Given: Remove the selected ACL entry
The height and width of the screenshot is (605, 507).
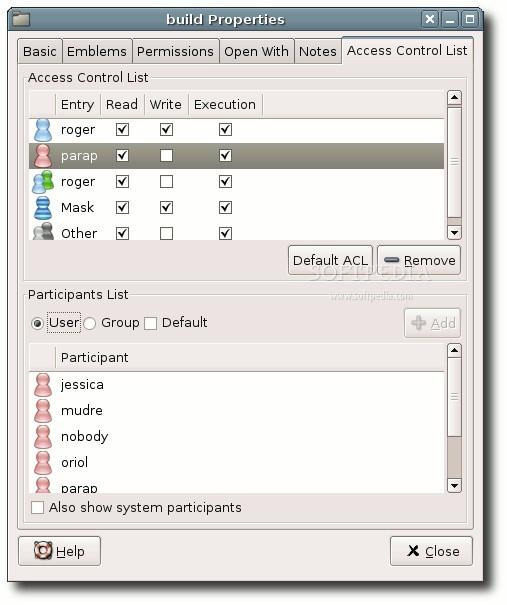Looking at the screenshot, I should click(x=419, y=260).
